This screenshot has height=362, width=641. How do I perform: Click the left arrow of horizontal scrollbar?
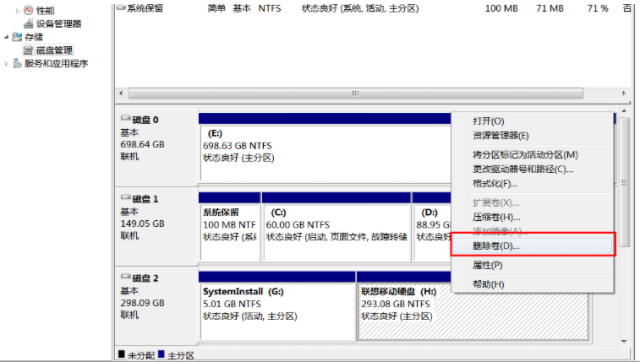121,93
